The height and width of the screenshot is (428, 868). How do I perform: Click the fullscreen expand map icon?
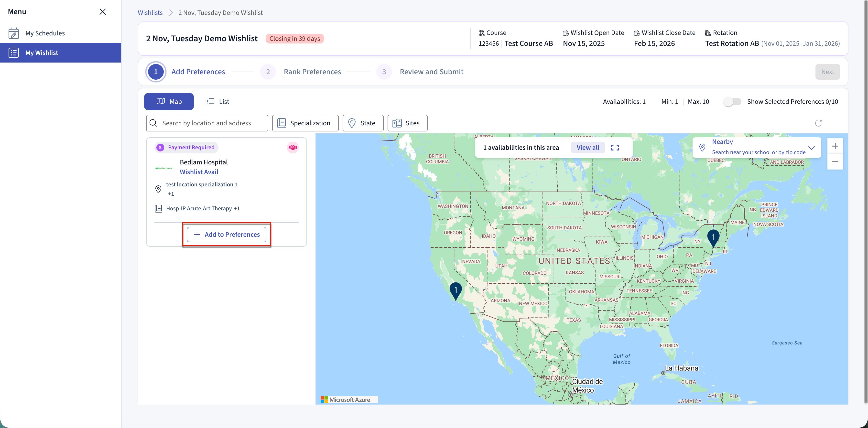coord(615,148)
